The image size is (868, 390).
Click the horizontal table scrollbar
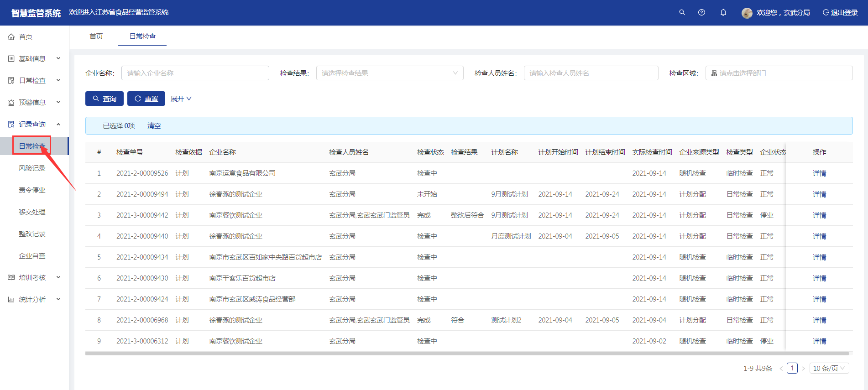pos(466,354)
